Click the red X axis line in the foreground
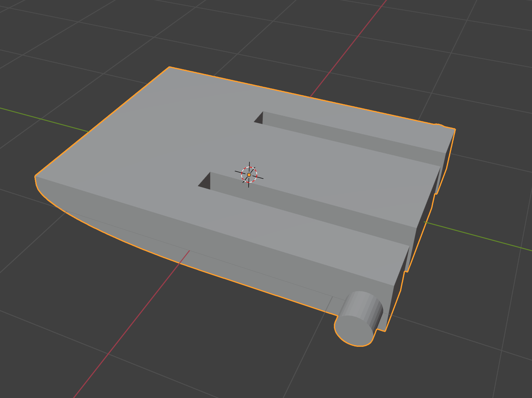 click(x=127, y=327)
